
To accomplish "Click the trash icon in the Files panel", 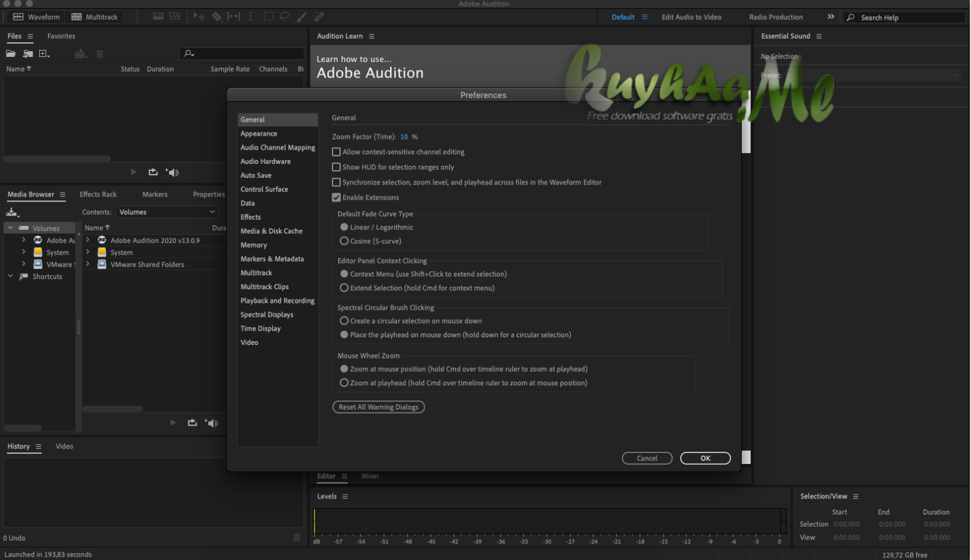I will coord(99,54).
